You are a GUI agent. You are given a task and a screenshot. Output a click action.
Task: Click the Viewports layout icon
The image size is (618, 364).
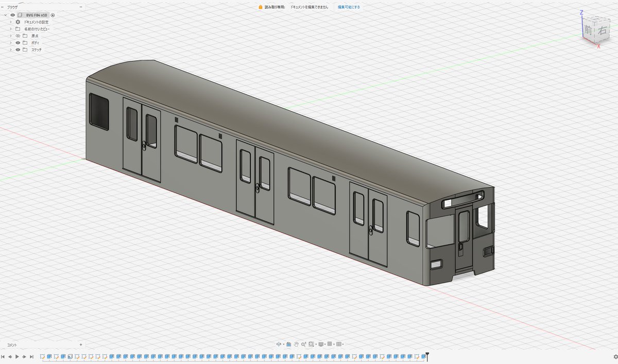339,344
